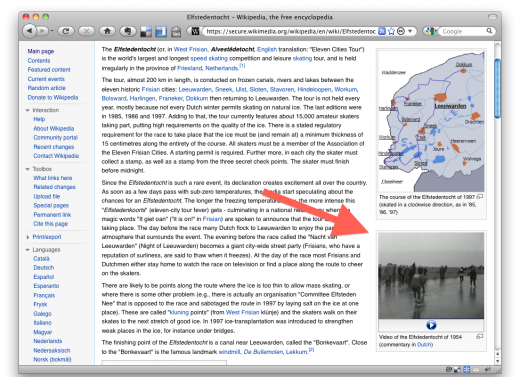Open the Google search engine selector
Image resolution: width=520 pixels, height=377 pixels.
[x=431, y=31]
